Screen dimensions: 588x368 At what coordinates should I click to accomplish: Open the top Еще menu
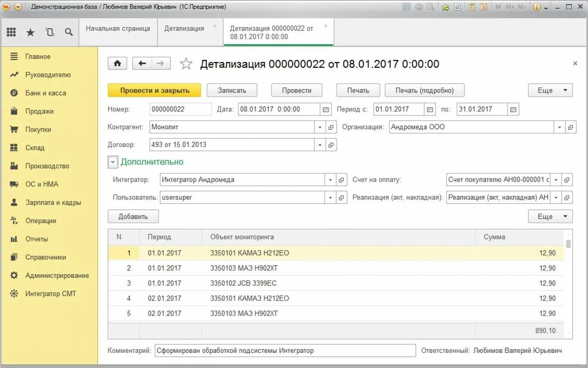point(550,91)
